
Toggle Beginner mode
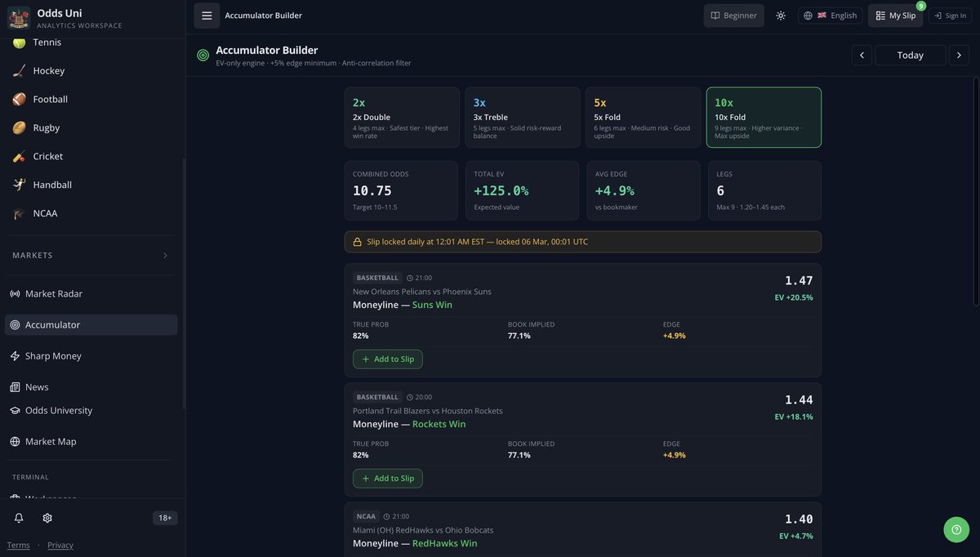coord(734,16)
